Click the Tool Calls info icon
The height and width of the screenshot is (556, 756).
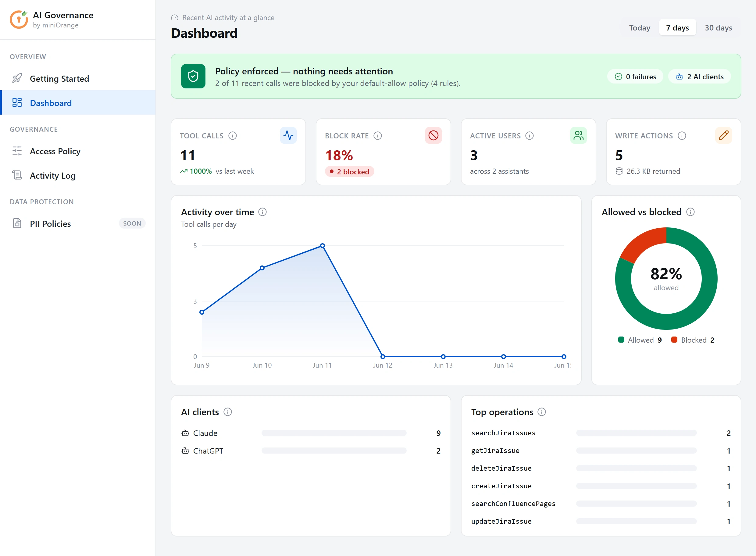click(233, 136)
